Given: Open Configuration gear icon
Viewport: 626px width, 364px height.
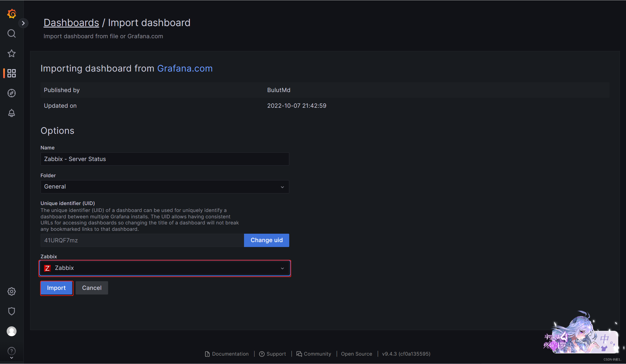Looking at the screenshot, I should [x=12, y=291].
